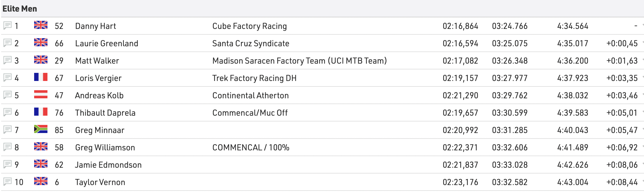Click the South African flag for Greg Minnaar

pos(41,129)
